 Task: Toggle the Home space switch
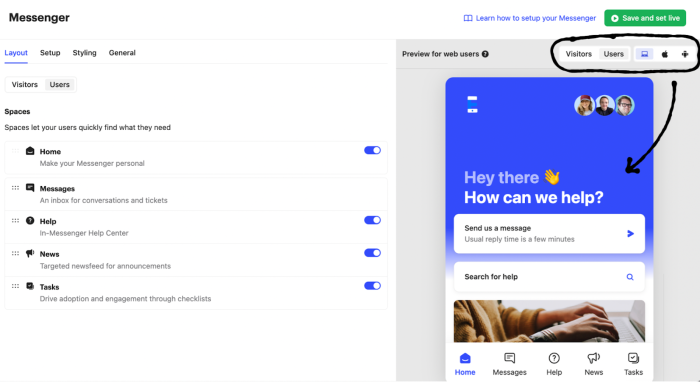coord(372,150)
